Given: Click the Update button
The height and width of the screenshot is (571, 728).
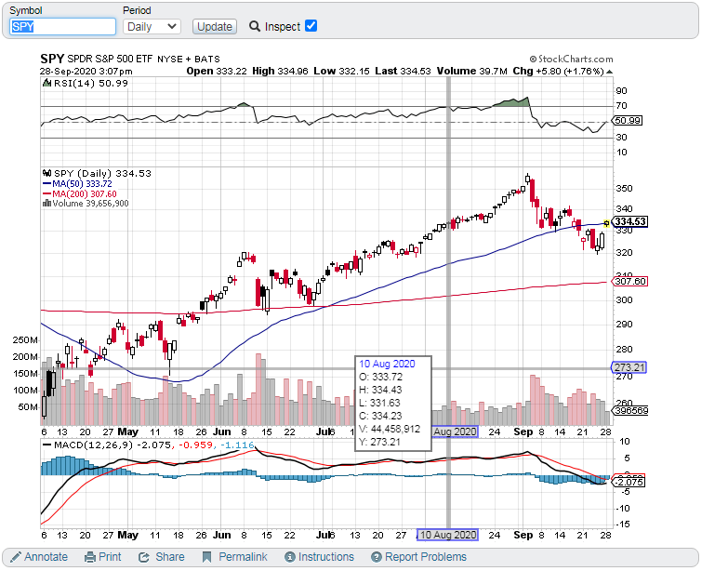Looking at the screenshot, I should pos(215,26).
